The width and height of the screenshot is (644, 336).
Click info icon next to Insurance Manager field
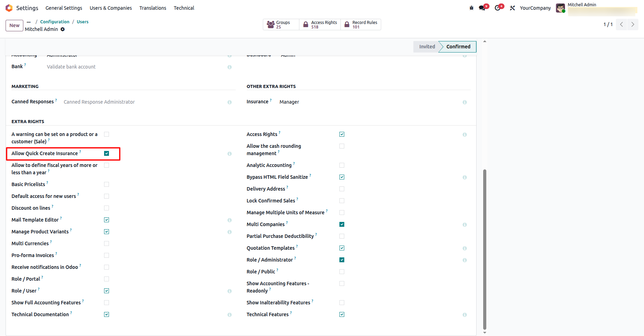465,102
